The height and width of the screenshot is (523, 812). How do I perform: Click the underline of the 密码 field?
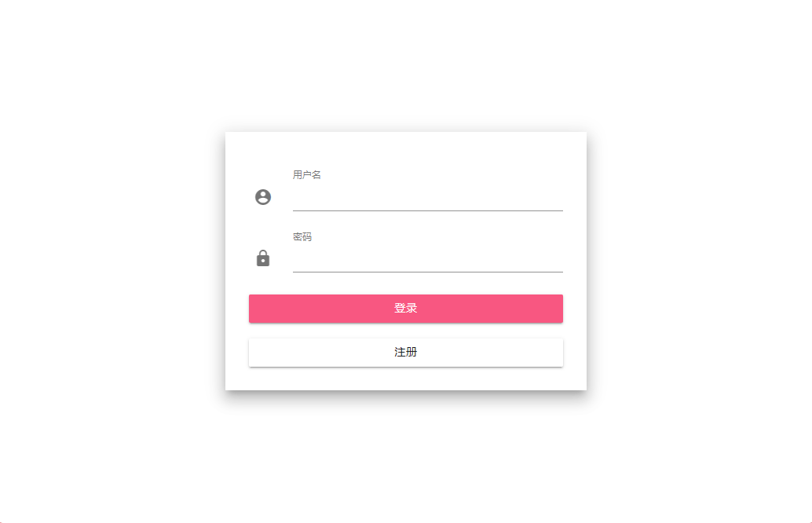coord(427,272)
